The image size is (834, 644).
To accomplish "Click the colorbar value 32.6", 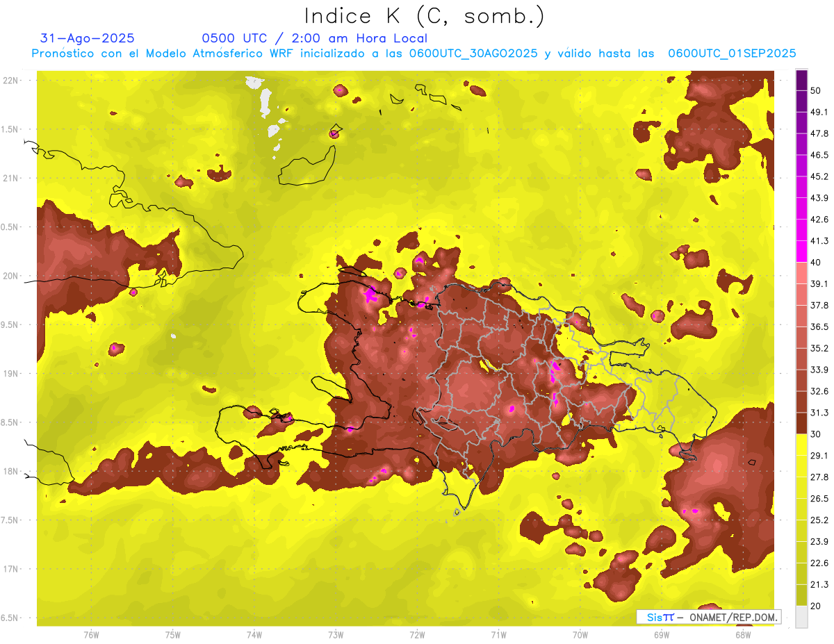I will (x=819, y=391).
